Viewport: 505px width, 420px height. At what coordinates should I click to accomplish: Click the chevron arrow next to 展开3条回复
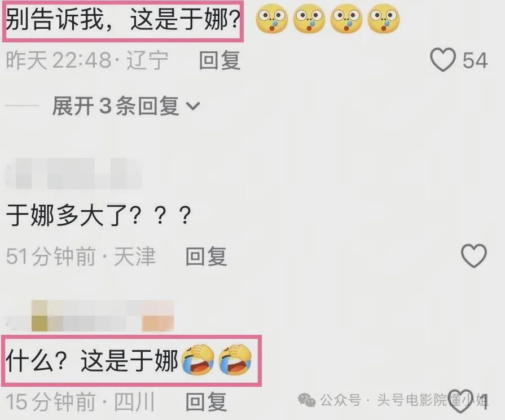coord(193,105)
